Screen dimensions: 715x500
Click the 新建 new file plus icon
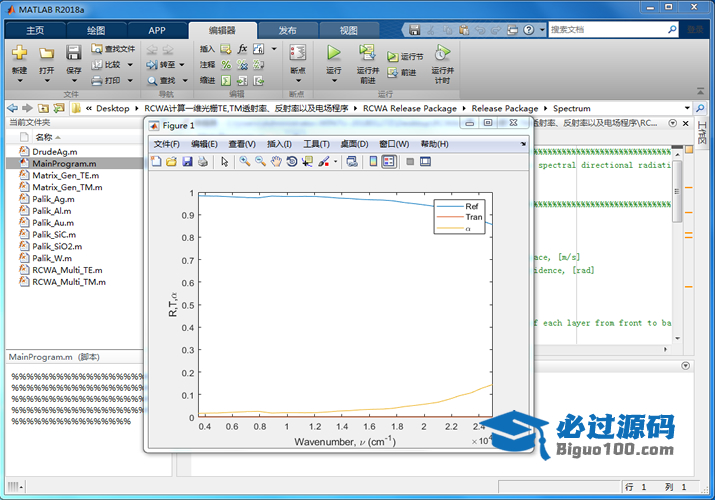pos(19,52)
